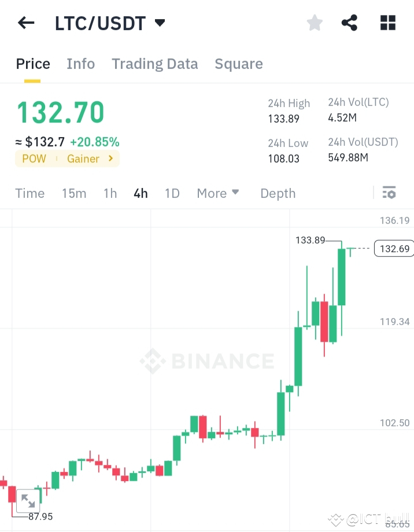Tap the 132.69 current price tag on chart
414x532 pixels.
[394, 248]
